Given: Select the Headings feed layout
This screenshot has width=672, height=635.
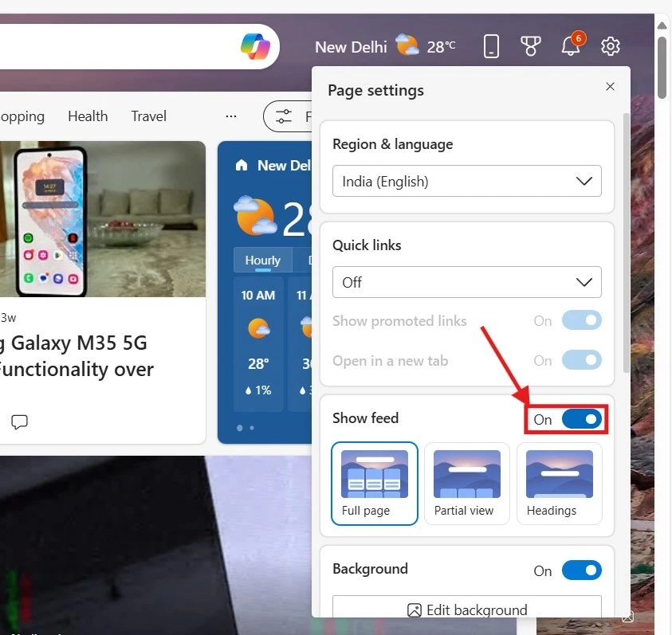Looking at the screenshot, I should (x=560, y=484).
